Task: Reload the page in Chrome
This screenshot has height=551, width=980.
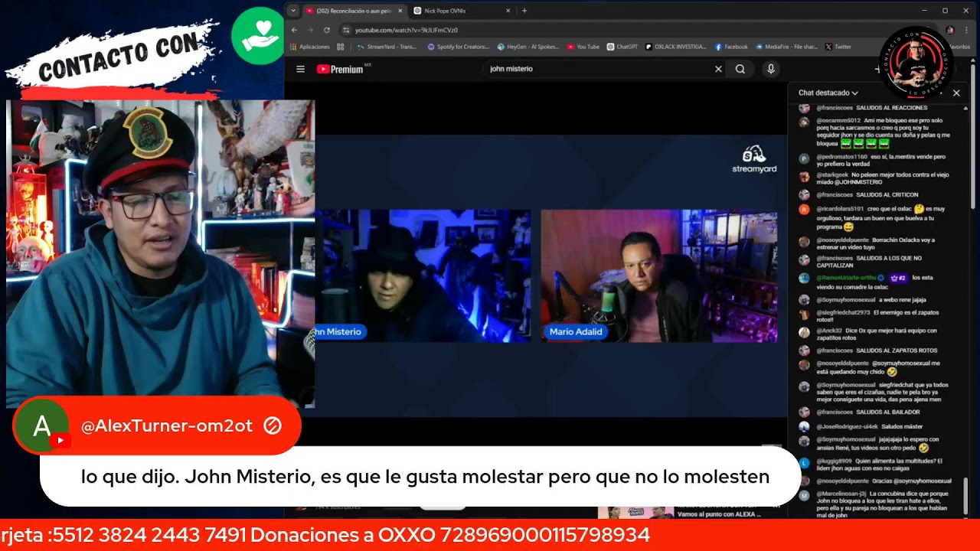Action: pos(327,30)
